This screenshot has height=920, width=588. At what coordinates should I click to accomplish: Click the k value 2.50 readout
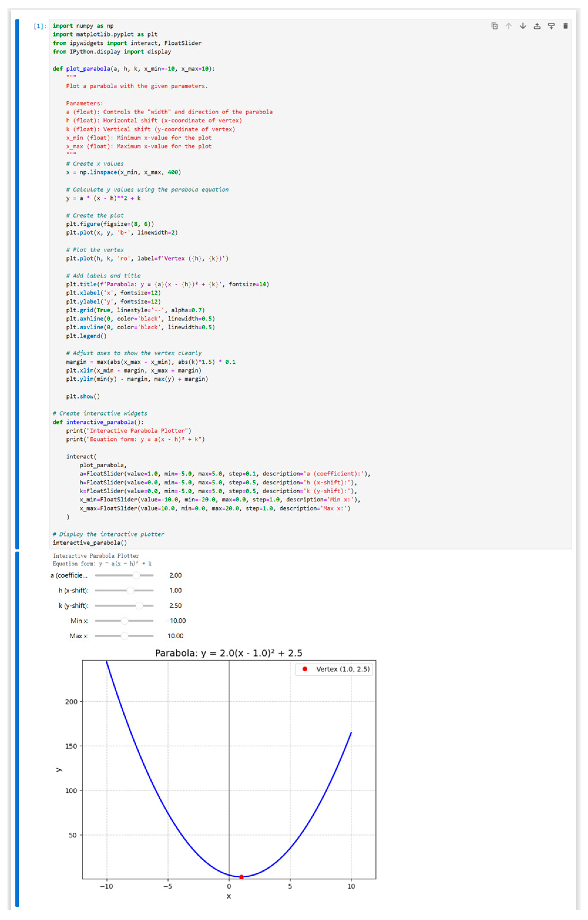point(175,605)
